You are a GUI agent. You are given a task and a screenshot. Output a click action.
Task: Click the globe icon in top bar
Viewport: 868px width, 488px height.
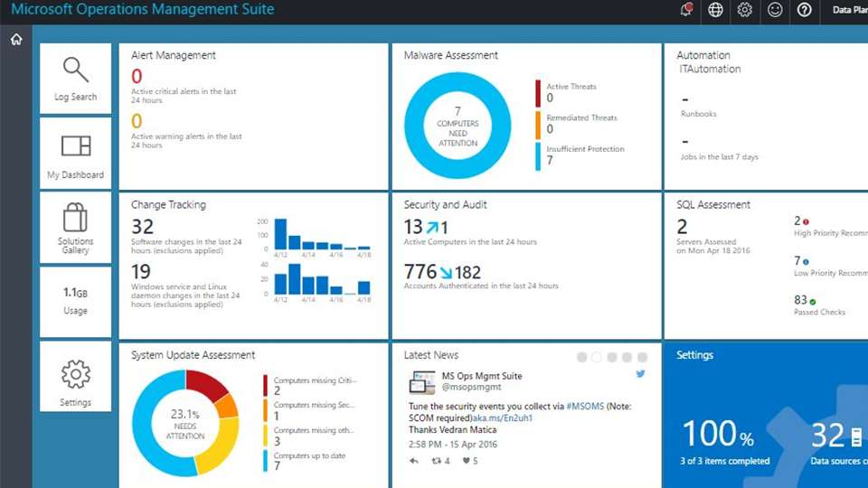[x=715, y=10]
